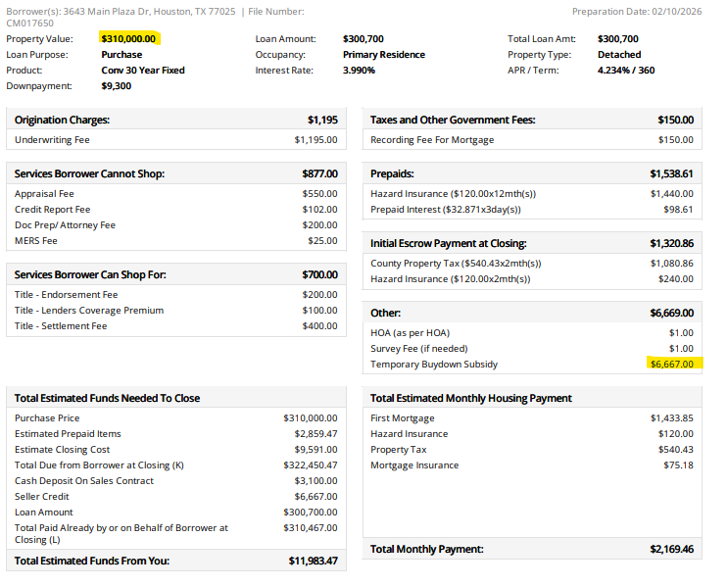
Task: Select Title - Lenders Coverage Premium row
Action: pyautogui.click(x=89, y=311)
